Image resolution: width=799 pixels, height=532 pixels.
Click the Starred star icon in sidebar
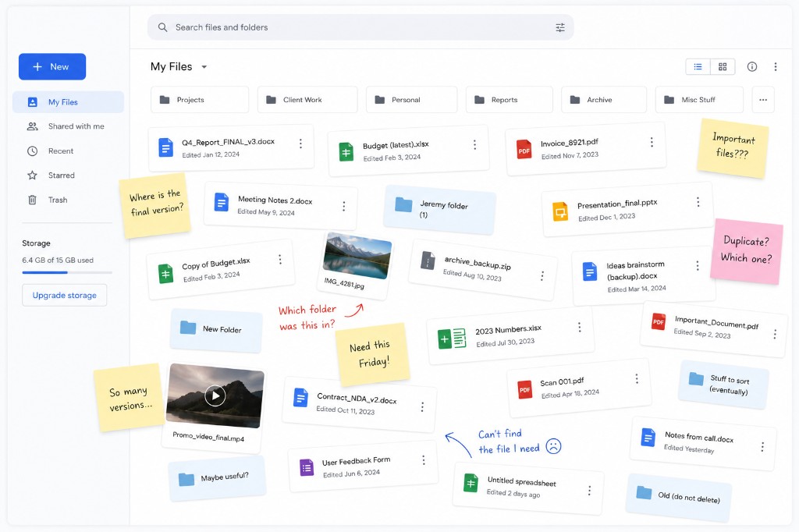[32, 176]
